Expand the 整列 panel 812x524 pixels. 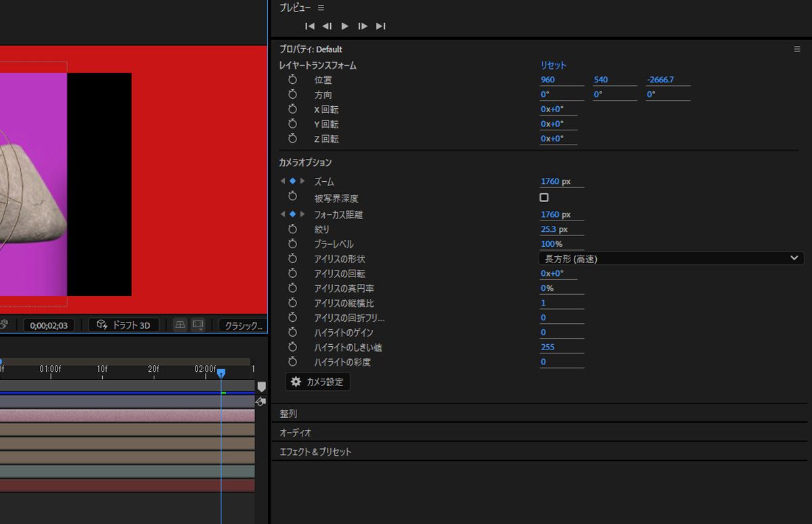pyautogui.click(x=288, y=414)
